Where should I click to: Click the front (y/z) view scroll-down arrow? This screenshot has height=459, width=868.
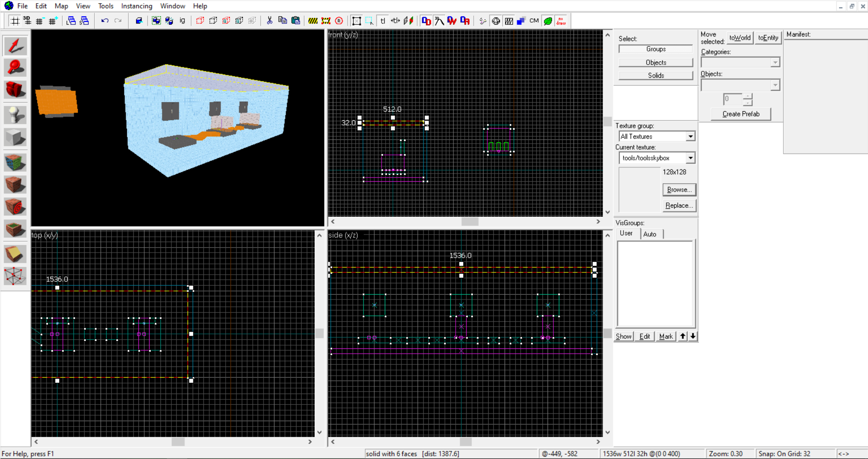[608, 212]
